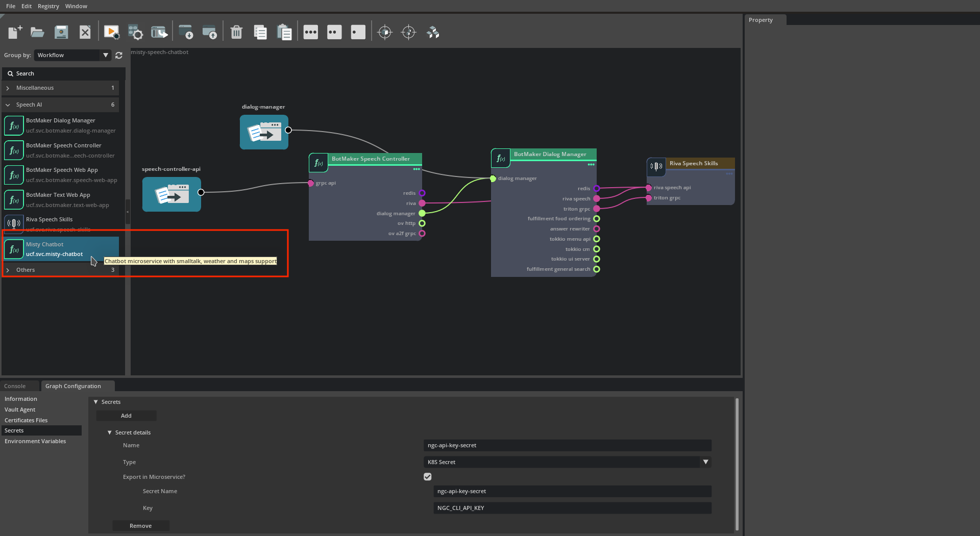Click the cubes layout icon
This screenshot has width=980, height=536.
(x=433, y=32)
